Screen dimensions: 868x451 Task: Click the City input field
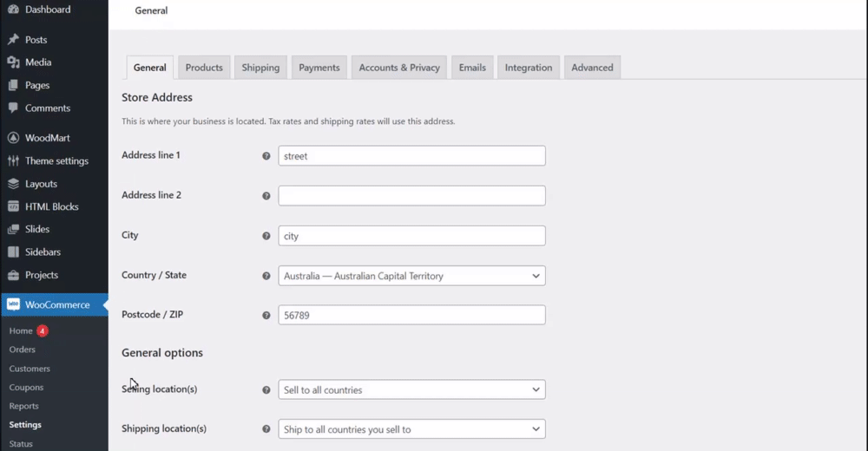(411, 236)
